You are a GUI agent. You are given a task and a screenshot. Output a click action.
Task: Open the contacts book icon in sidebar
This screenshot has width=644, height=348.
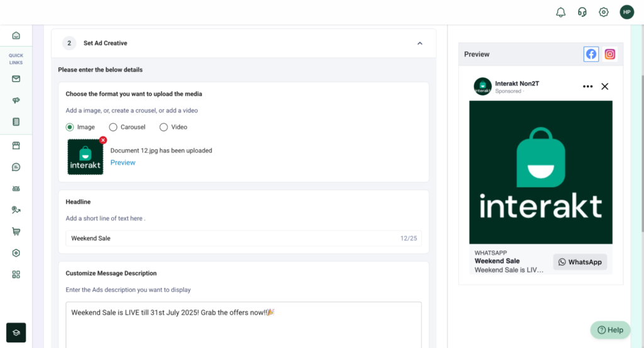click(16, 121)
